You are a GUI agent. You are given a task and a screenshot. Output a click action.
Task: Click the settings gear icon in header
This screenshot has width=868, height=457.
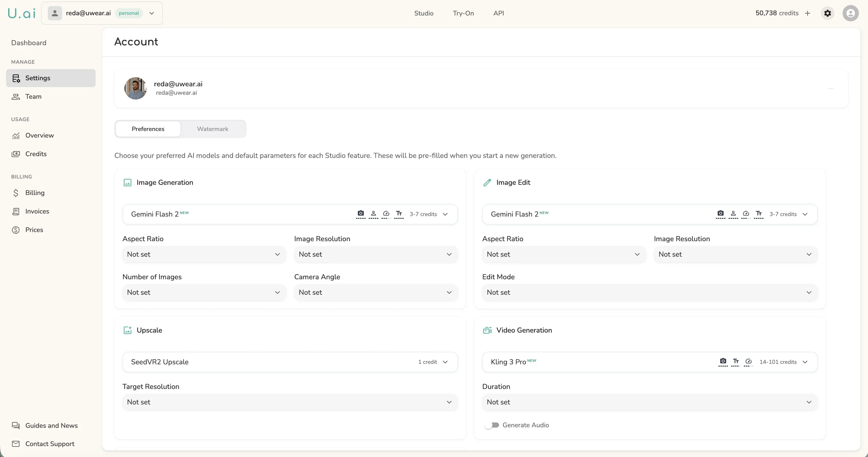coord(827,13)
